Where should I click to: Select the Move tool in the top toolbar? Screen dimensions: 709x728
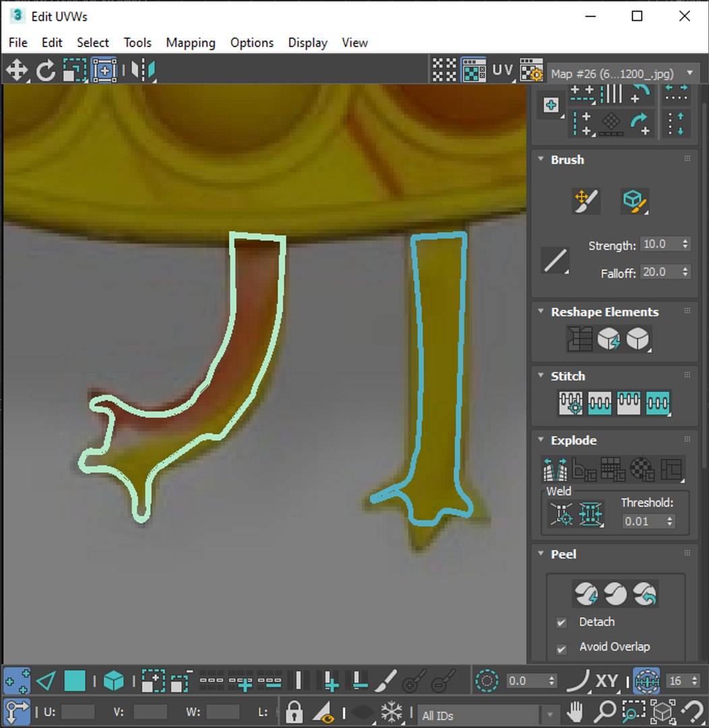(x=17, y=71)
